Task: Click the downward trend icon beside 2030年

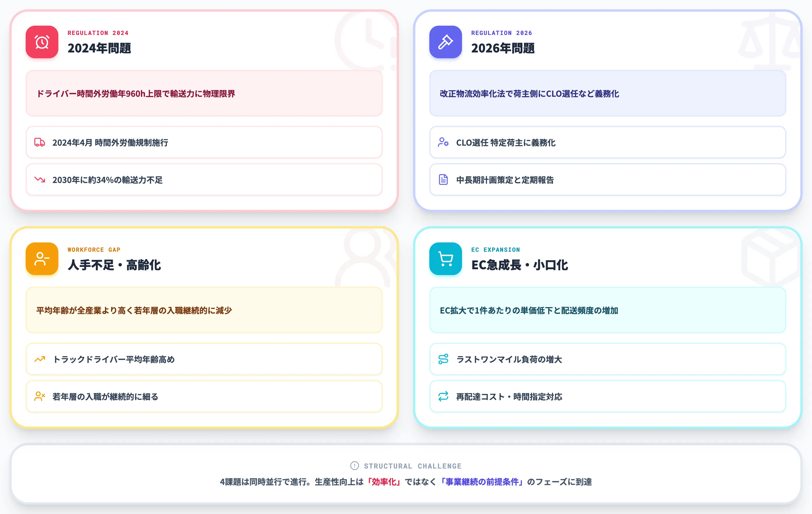Action: 40,180
